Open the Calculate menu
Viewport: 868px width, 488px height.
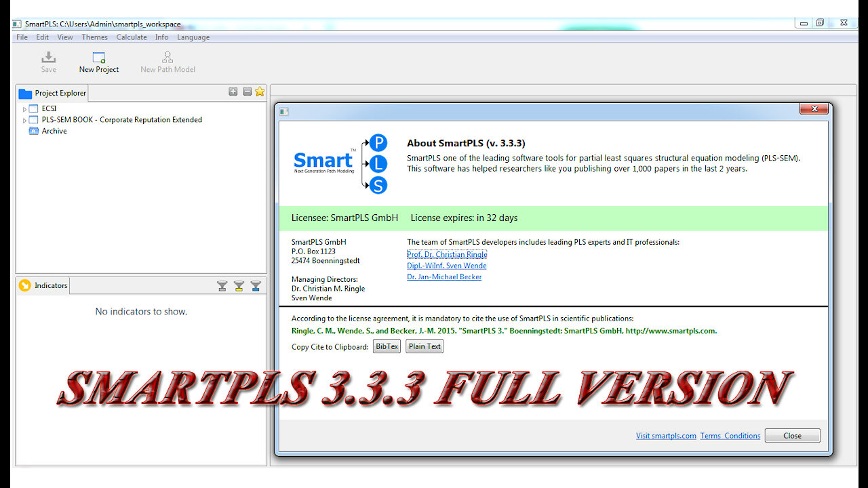(132, 37)
